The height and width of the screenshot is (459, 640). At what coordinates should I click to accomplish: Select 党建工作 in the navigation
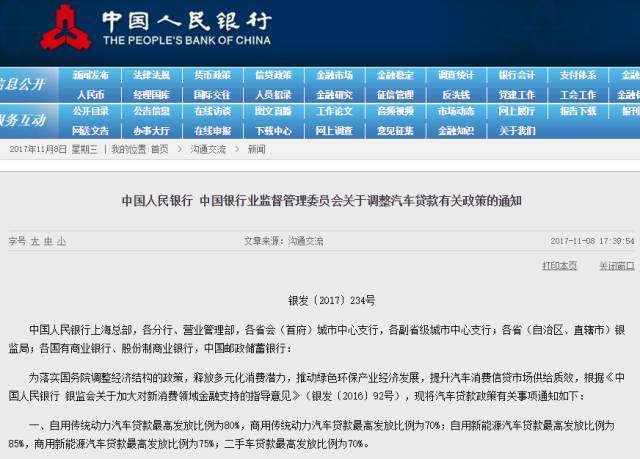[517, 95]
